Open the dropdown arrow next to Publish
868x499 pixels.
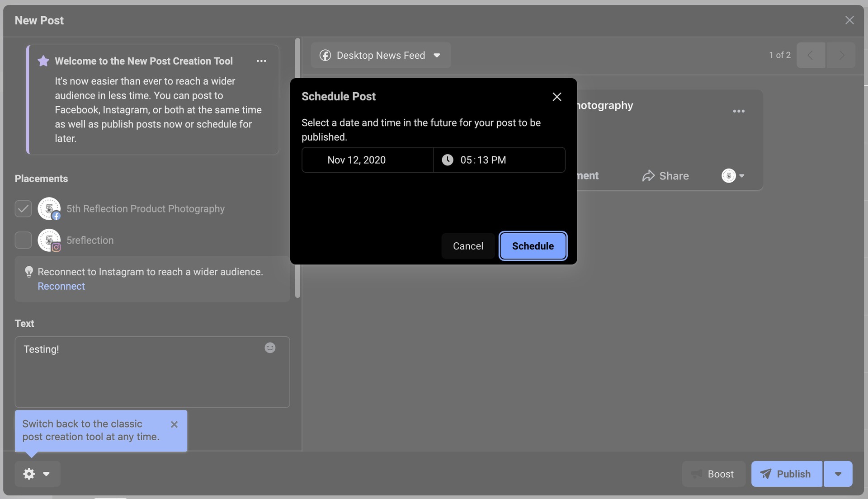point(838,474)
